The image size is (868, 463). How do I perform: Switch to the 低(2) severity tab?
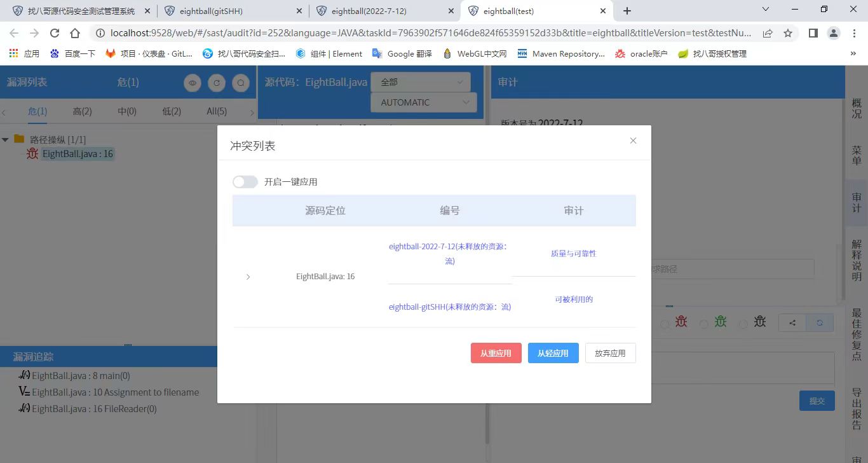[172, 111]
